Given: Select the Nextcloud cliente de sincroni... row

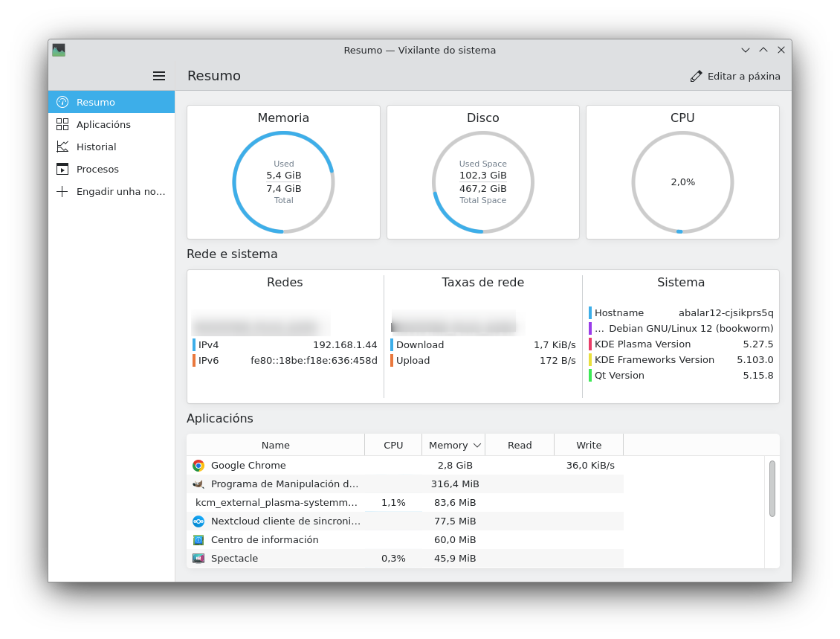Looking at the screenshot, I should (405, 521).
